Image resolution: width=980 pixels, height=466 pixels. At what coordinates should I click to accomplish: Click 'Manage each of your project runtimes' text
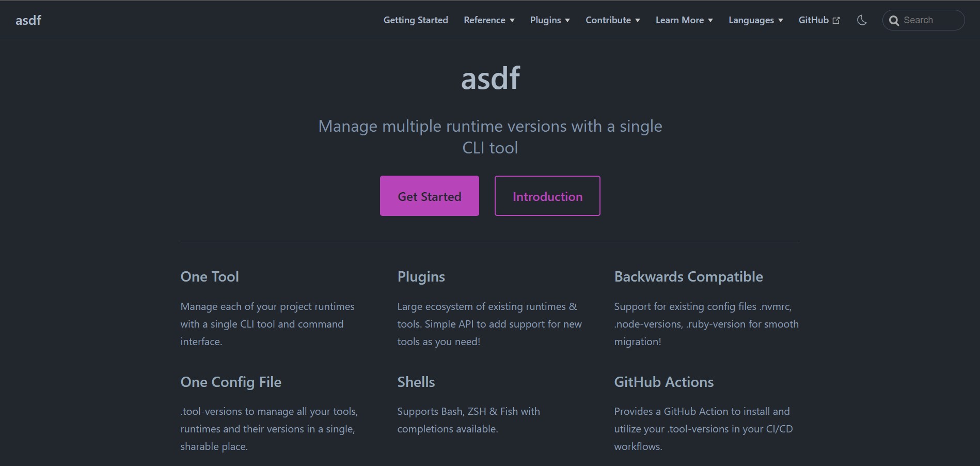click(x=267, y=324)
